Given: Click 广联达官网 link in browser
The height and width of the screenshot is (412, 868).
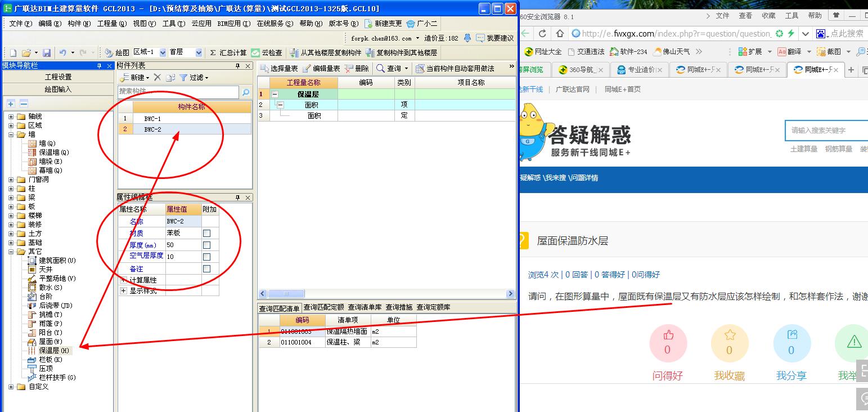Looking at the screenshot, I should point(572,89).
